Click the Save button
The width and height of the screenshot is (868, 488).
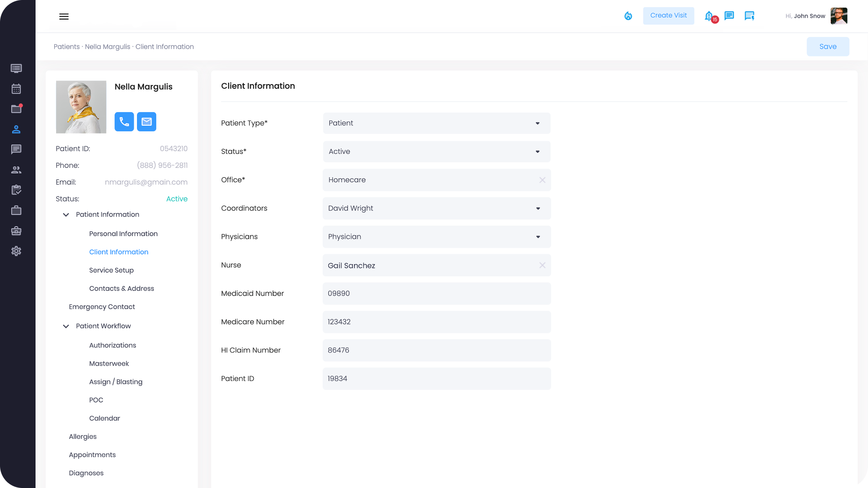click(827, 47)
